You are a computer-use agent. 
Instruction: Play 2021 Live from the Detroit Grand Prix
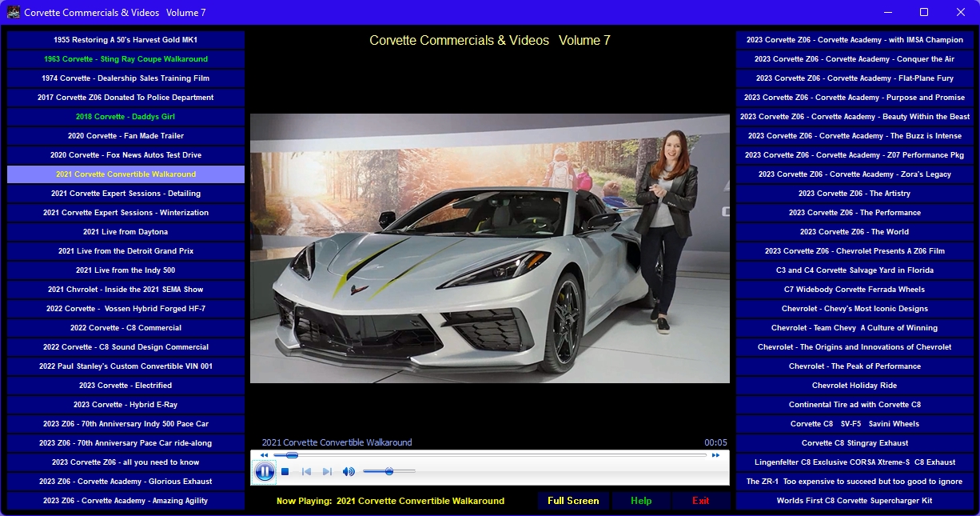pos(125,251)
